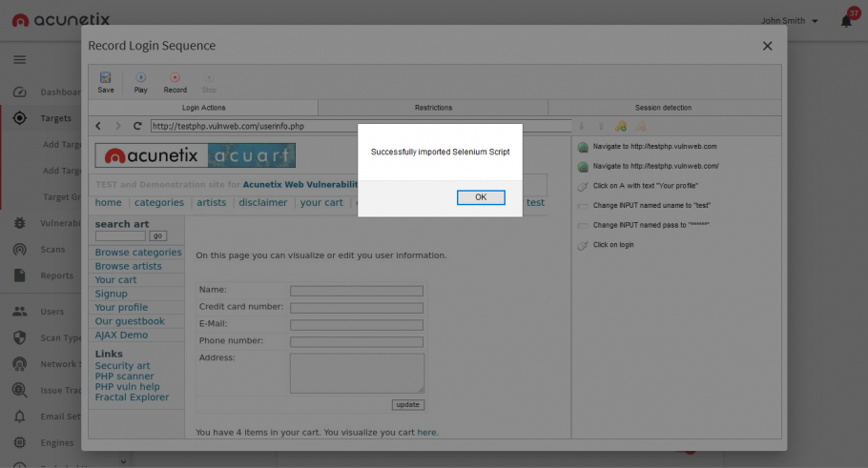Start recording with the Record button

175,82
